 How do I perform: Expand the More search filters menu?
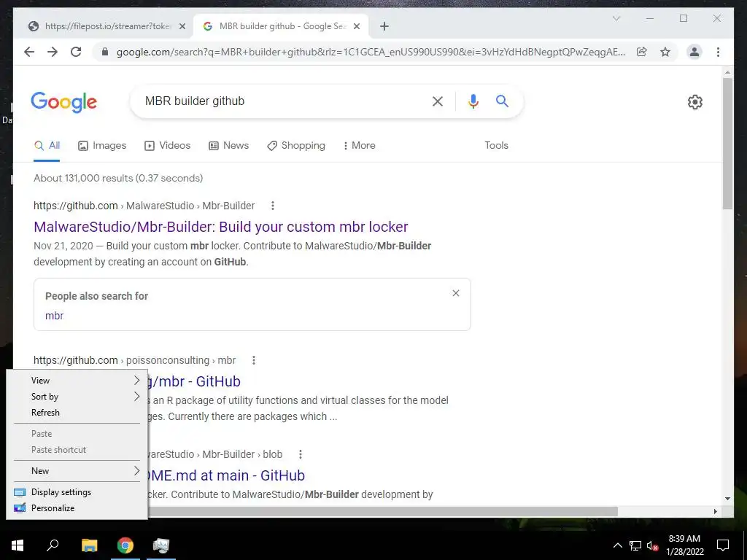point(359,145)
